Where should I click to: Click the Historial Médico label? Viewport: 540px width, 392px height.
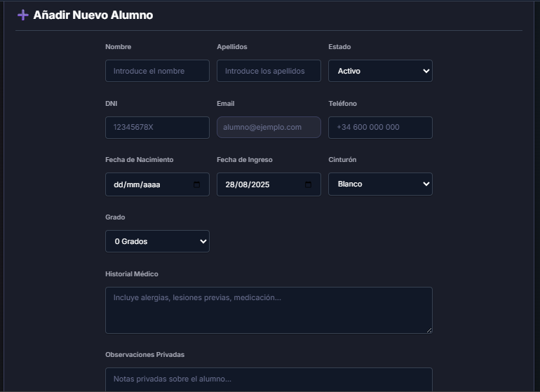pos(132,274)
